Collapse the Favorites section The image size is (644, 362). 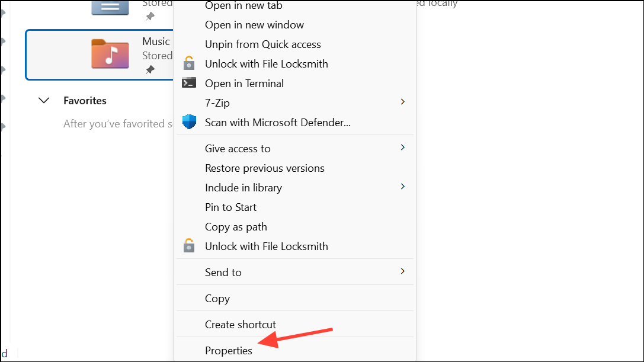click(44, 100)
